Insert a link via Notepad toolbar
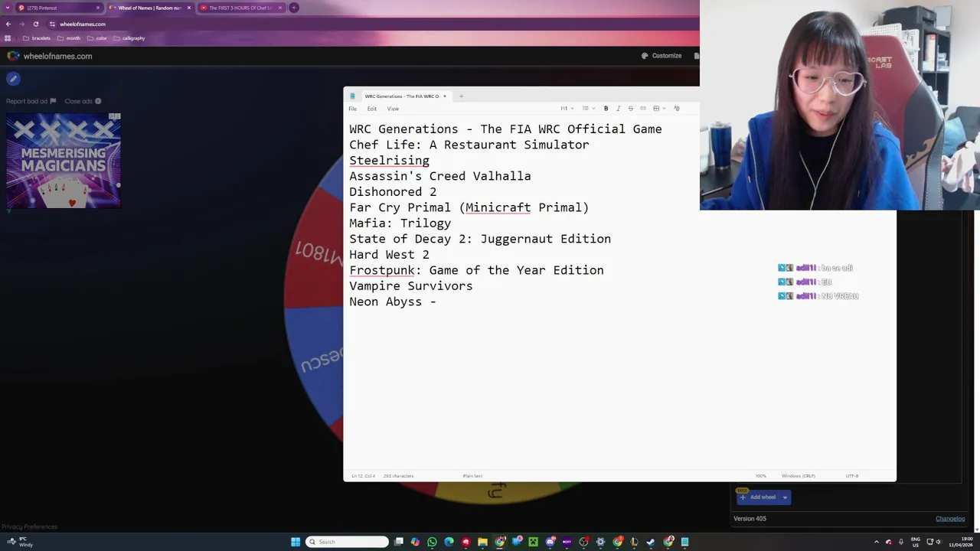Image resolution: width=980 pixels, height=551 pixels. point(643,109)
